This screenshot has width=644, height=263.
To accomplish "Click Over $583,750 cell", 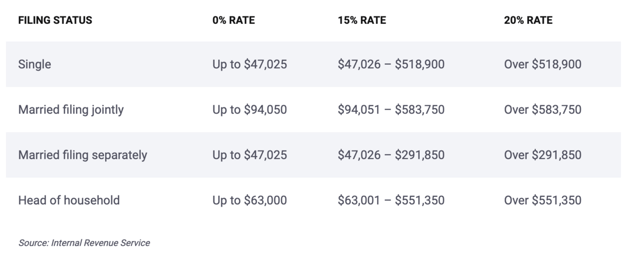I will (x=542, y=110).
